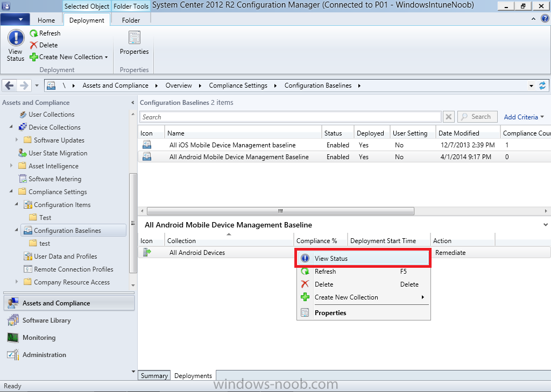Expand the Asset Intelligence folder
Viewport: 551px width, 392px height.
[x=11, y=166]
